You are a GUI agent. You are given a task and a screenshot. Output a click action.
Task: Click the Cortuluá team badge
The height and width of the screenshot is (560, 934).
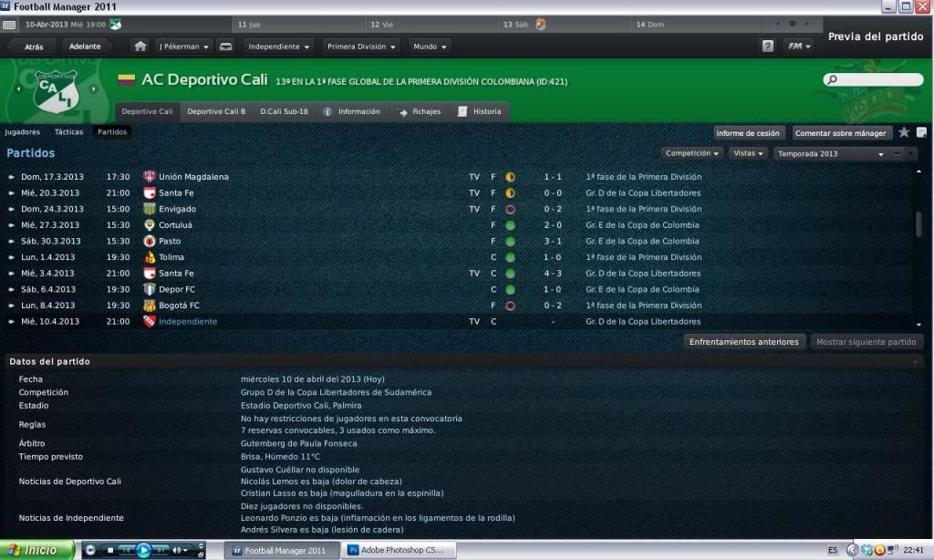pos(149,224)
